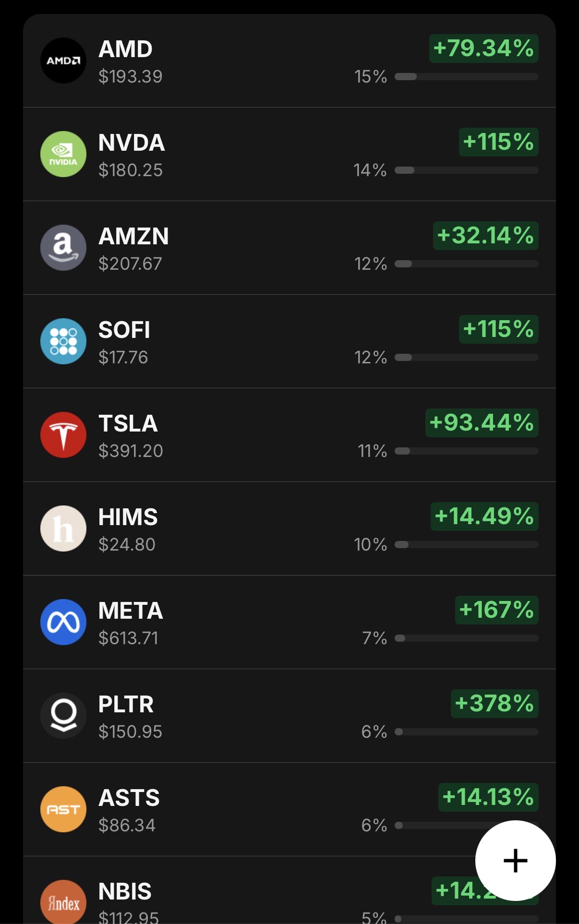Click the AMD 15% allocation bar
This screenshot has height=924, width=579.
point(466,77)
